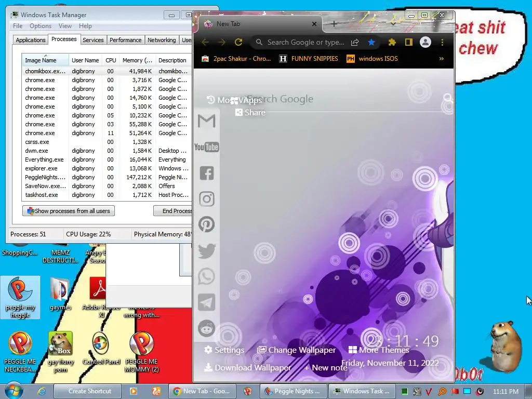
Task: Show hidden bookmarks with double chevron
Action: point(442,59)
